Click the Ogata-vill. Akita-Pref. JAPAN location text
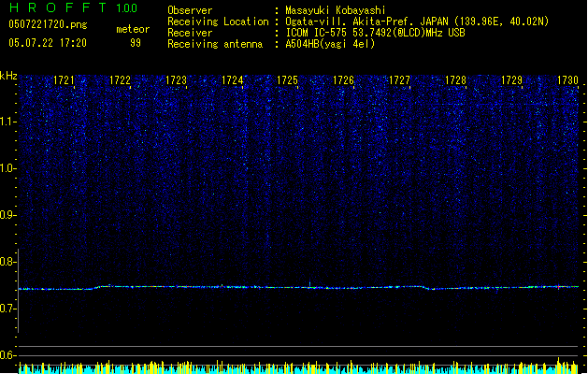Image resolution: width=588 pixels, height=374 pixels. (x=417, y=22)
